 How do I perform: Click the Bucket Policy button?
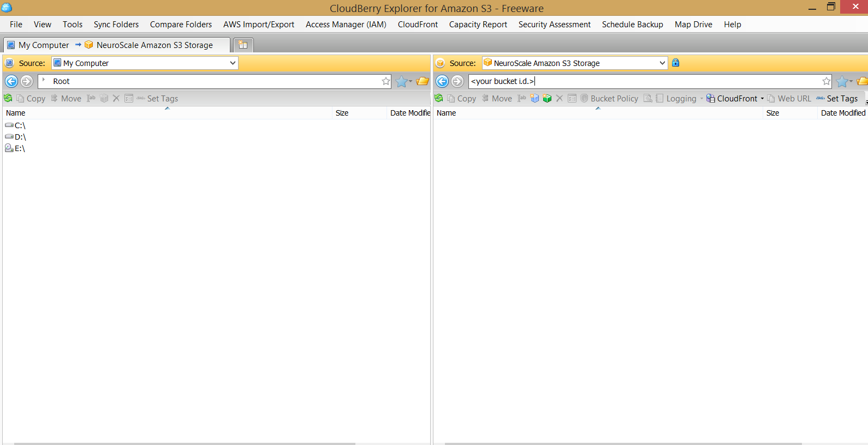609,98
